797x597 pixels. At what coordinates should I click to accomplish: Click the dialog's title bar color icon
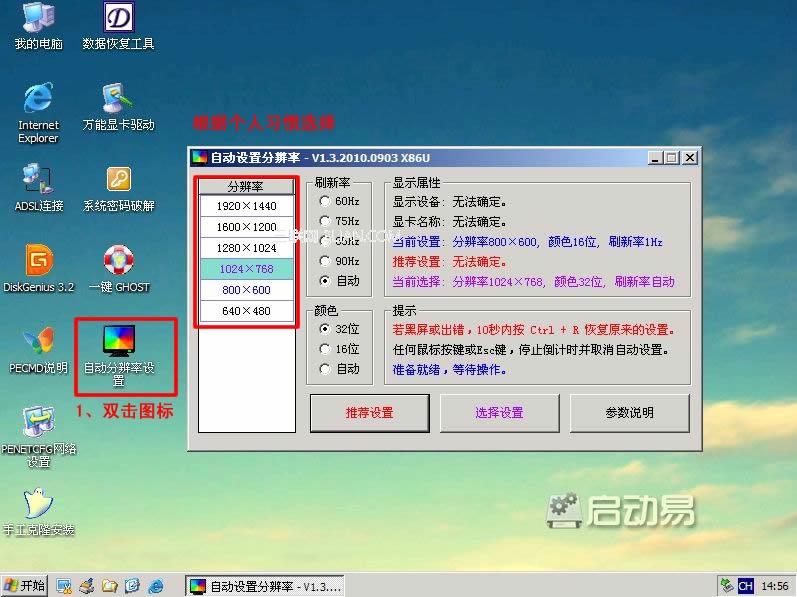[199, 158]
